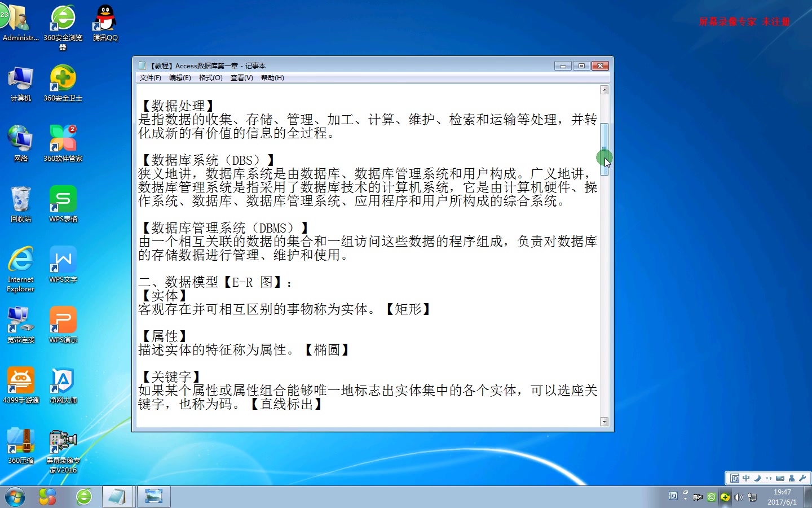
Task: Toggle Chinese/English input with the 中 indicator
Action: pyautogui.click(x=745, y=478)
